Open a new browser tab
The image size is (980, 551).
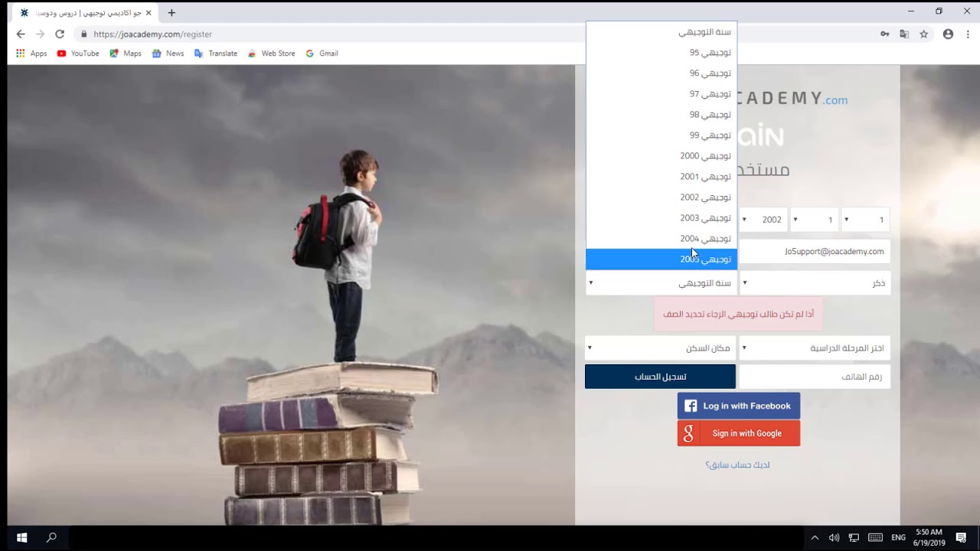(171, 13)
